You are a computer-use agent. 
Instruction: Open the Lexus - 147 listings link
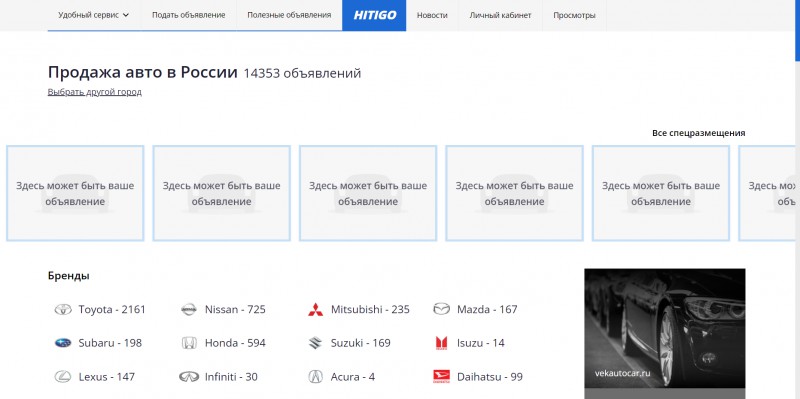click(x=107, y=377)
